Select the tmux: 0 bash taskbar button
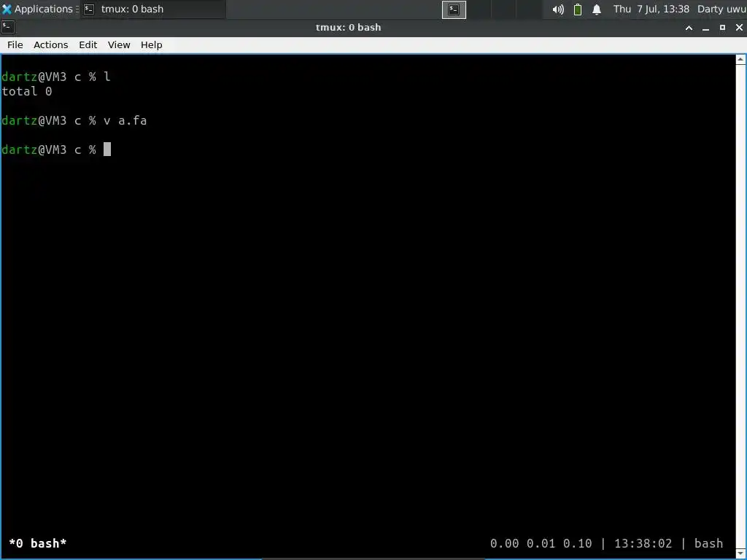 click(x=152, y=9)
